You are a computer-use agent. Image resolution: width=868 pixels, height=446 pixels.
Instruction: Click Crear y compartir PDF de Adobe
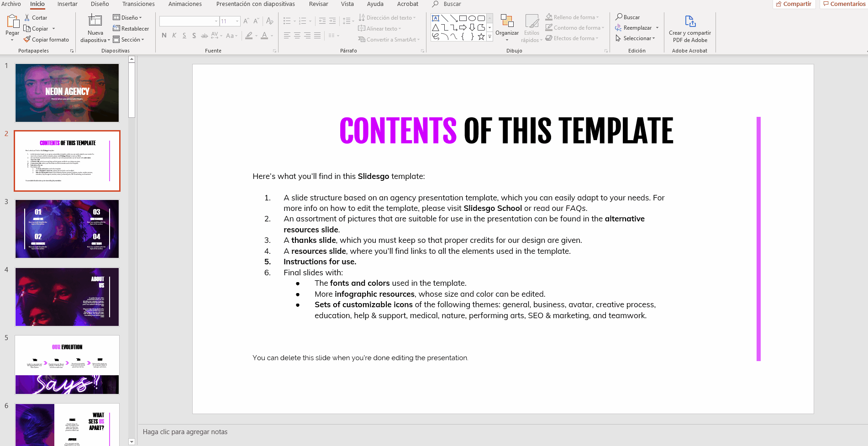click(690, 29)
